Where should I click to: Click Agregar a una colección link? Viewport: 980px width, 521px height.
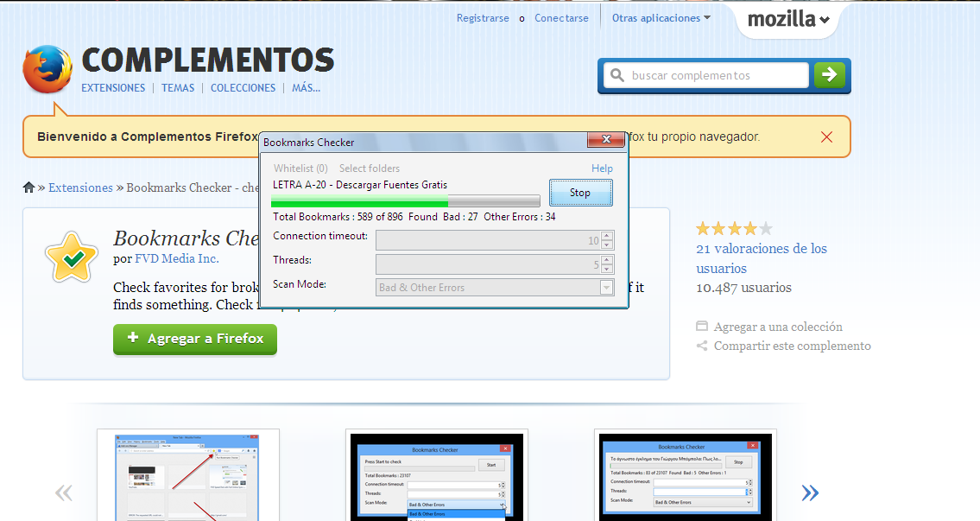point(778,327)
